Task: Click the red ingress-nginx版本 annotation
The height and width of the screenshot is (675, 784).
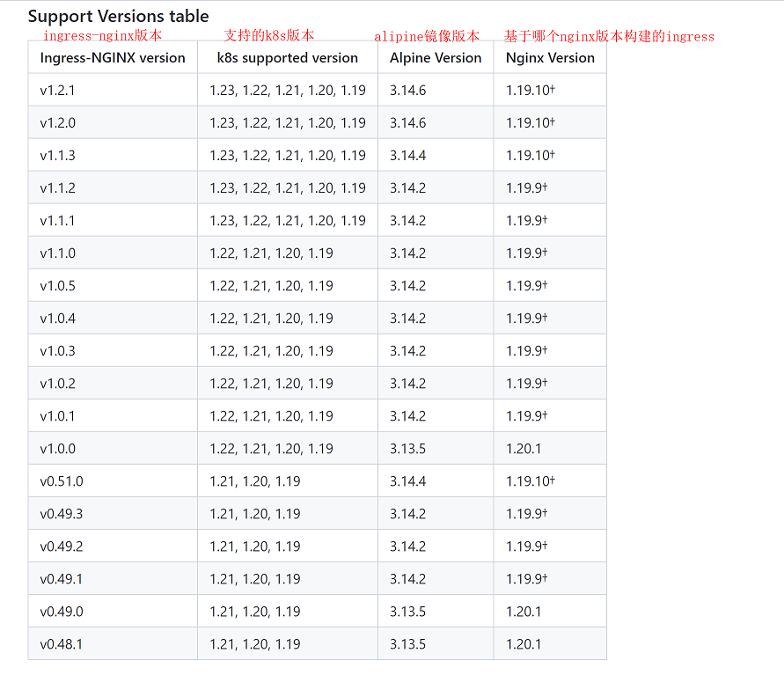Action: click(102, 36)
